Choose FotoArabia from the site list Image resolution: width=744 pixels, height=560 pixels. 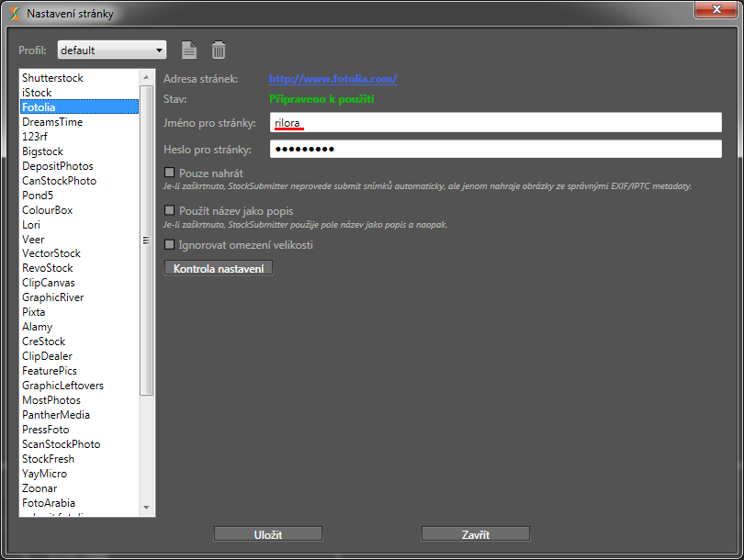click(79, 503)
